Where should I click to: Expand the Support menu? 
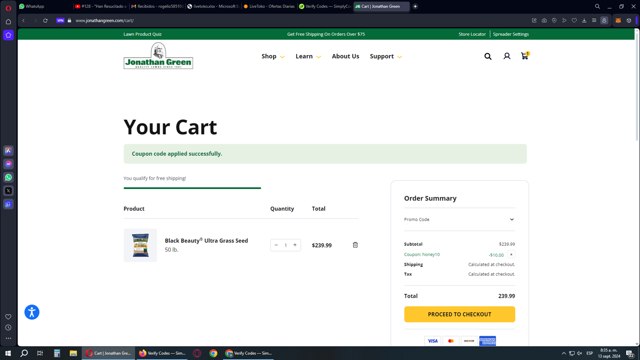pos(386,56)
